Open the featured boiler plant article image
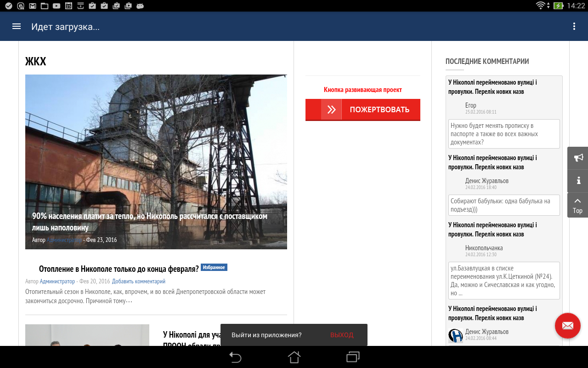Screen dimensions: 588x368 (156, 162)
